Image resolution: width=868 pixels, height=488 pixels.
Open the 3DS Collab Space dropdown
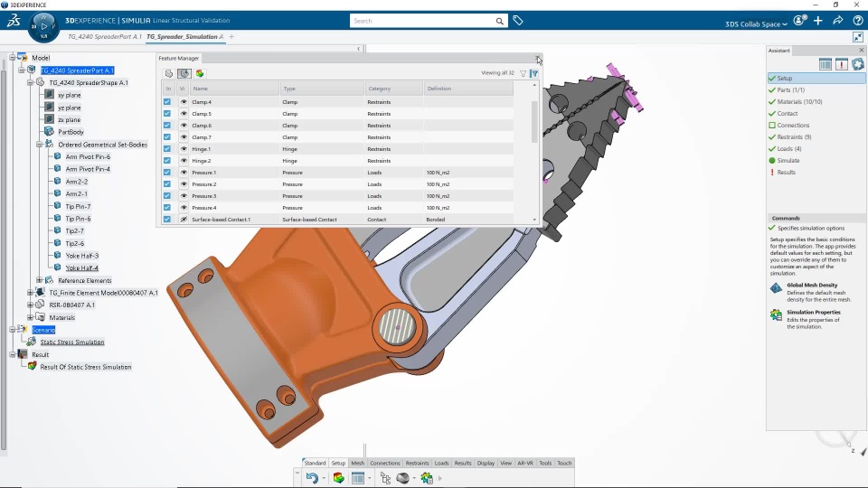point(756,23)
